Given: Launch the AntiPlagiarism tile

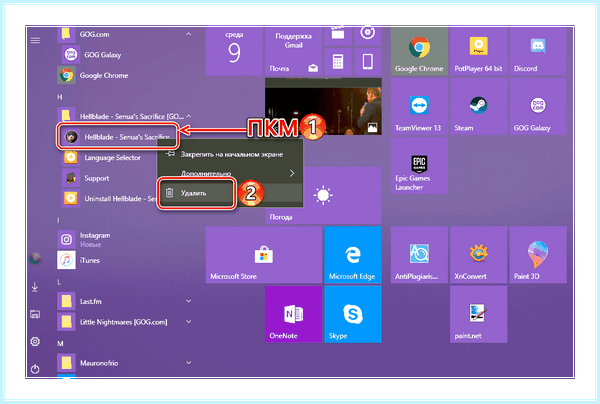Looking at the screenshot, I should point(419,255).
